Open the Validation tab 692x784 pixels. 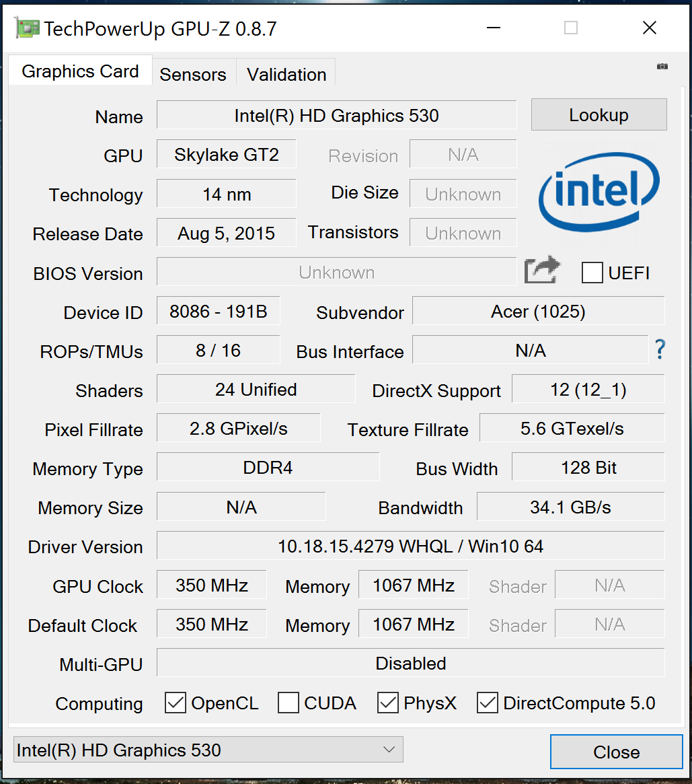point(286,74)
